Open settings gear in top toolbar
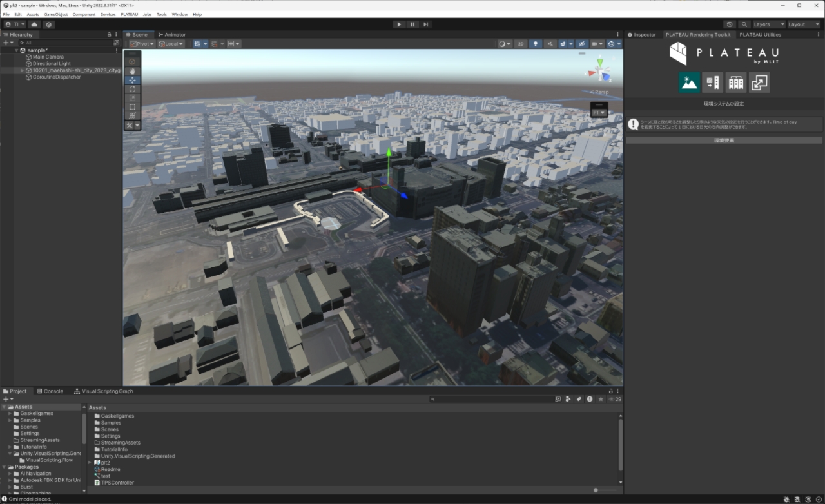The width and height of the screenshot is (825, 504). coord(48,24)
